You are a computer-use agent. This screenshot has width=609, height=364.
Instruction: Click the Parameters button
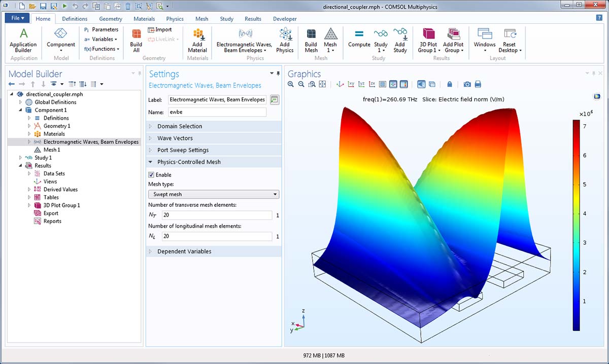[x=101, y=30]
